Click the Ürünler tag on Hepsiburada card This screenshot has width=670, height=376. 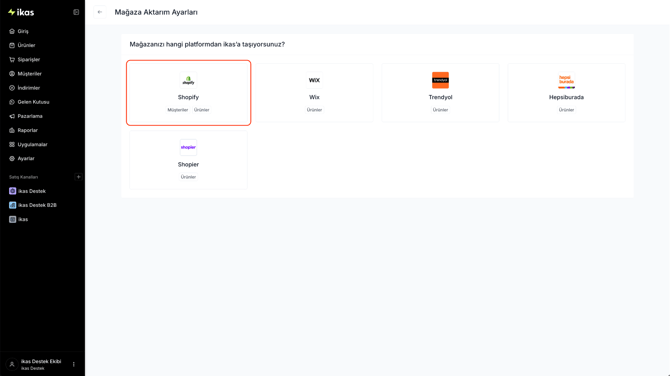pyautogui.click(x=566, y=110)
